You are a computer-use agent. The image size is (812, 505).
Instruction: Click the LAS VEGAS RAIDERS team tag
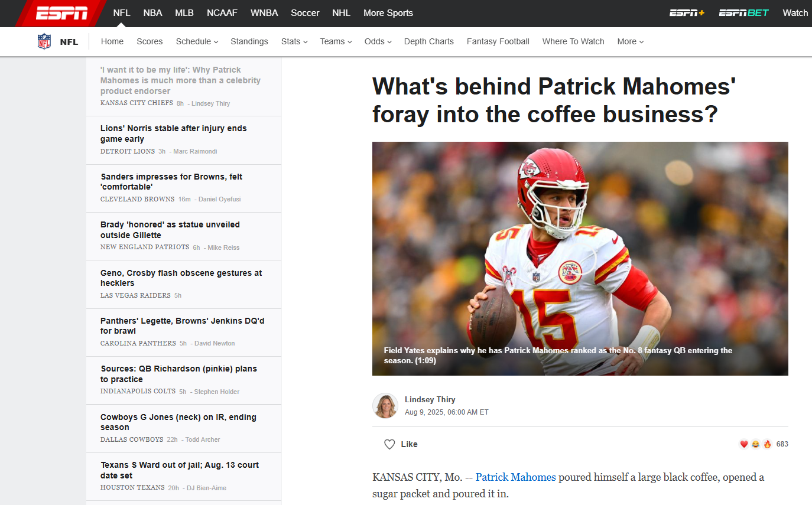(135, 295)
